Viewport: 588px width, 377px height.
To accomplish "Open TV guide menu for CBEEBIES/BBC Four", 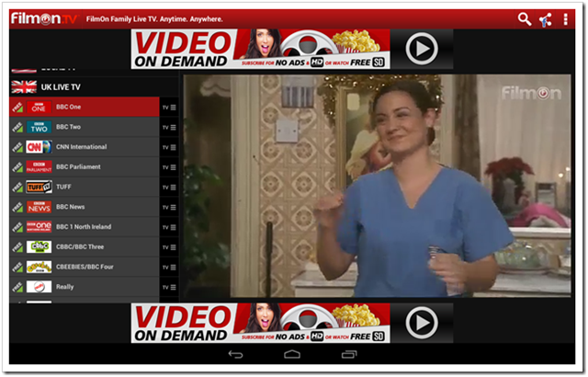I will [169, 267].
